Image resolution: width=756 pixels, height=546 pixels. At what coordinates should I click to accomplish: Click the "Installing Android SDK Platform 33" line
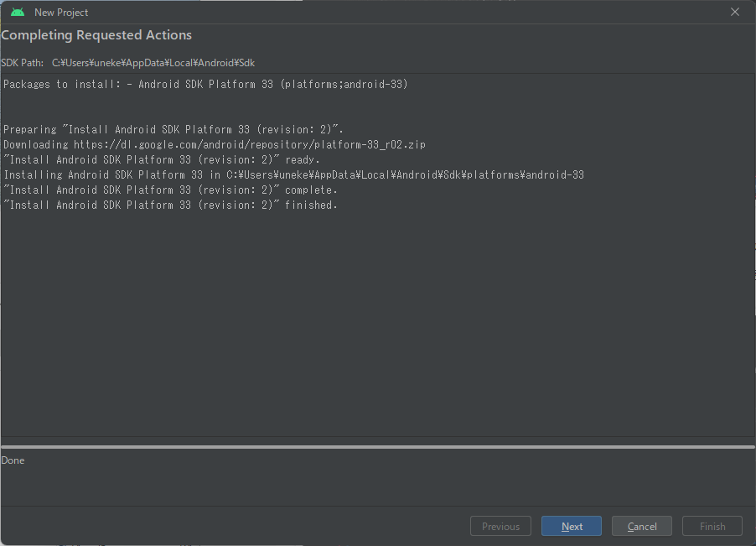click(293, 175)
